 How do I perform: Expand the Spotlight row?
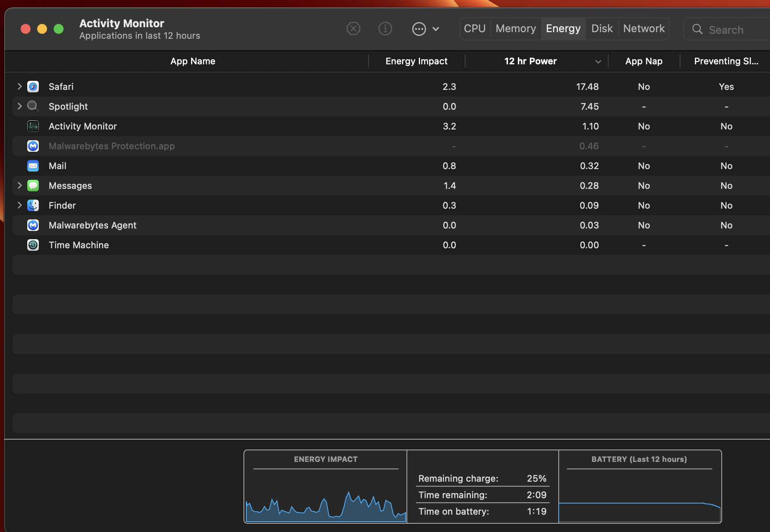point(19,106)
